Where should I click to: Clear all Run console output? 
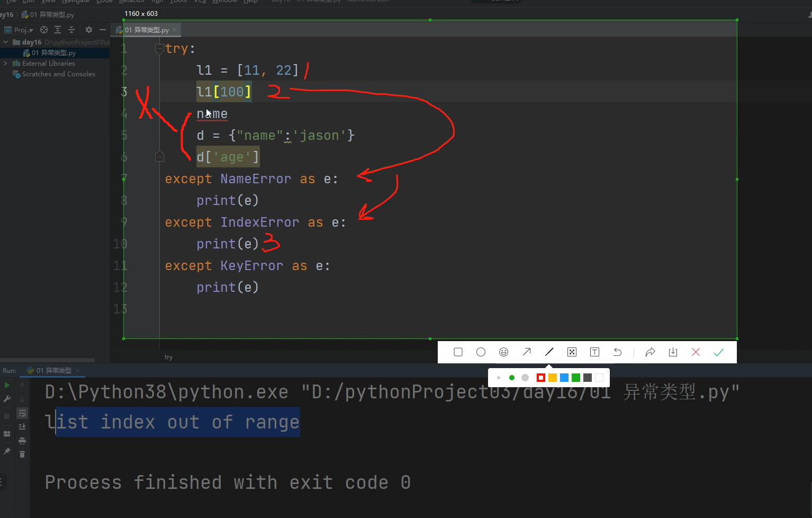[22, 454]
